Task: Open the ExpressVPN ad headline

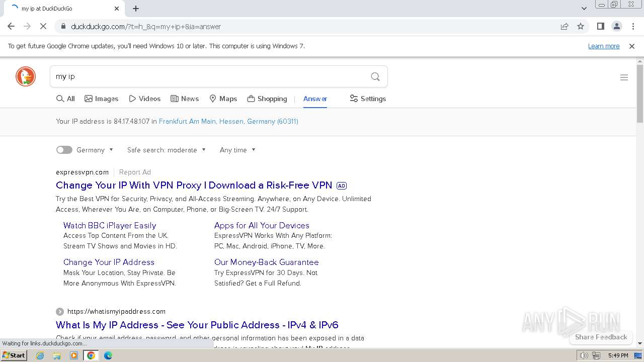Action: tap(194, 185)
